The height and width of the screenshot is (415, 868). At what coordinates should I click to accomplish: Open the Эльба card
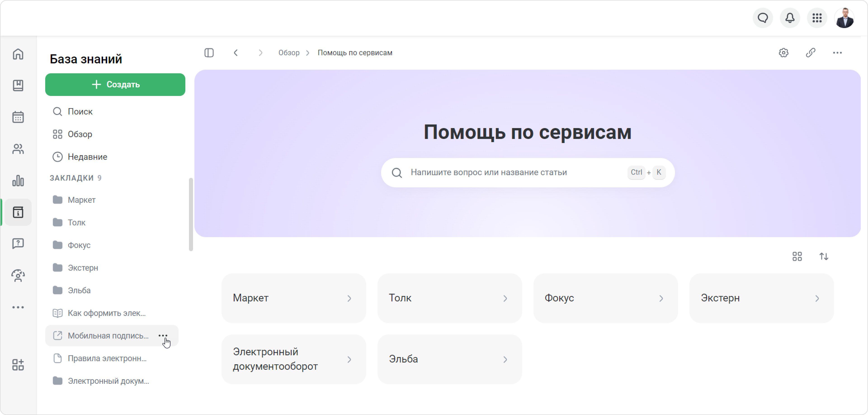tap(450, 359)
